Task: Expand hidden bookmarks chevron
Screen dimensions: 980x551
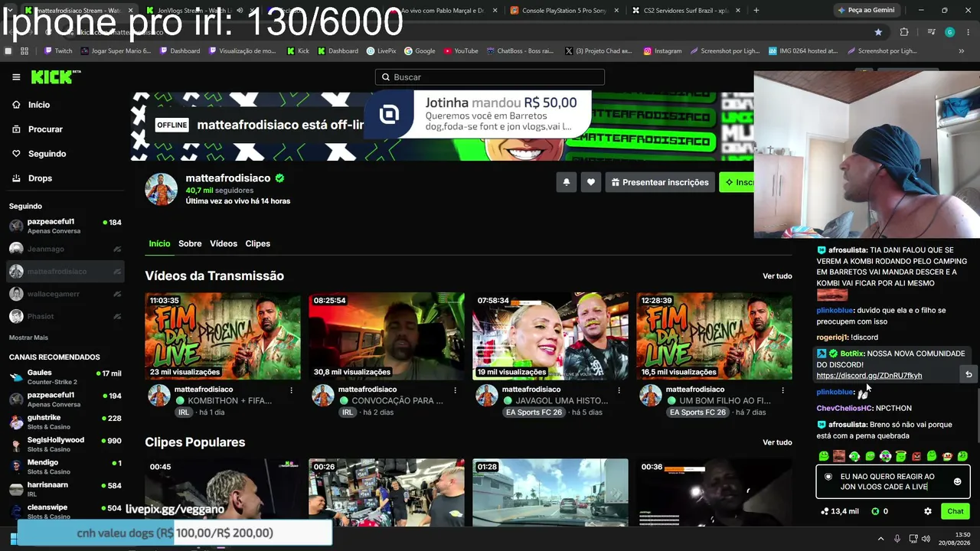Action: click(x=961, y=51)
